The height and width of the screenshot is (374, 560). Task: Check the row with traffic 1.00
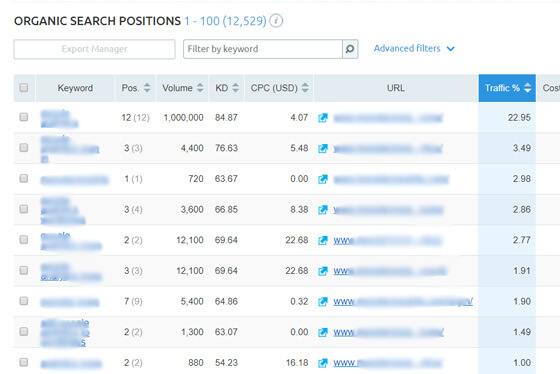click(24, 362)
